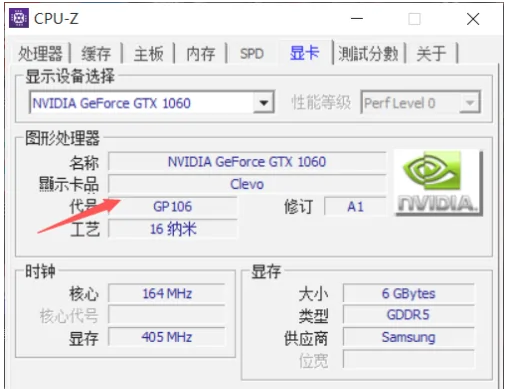Open the Perf Level 0 dropdown
Screen dimensions: 508x389
pyautogui.click(x=420, y=103)
